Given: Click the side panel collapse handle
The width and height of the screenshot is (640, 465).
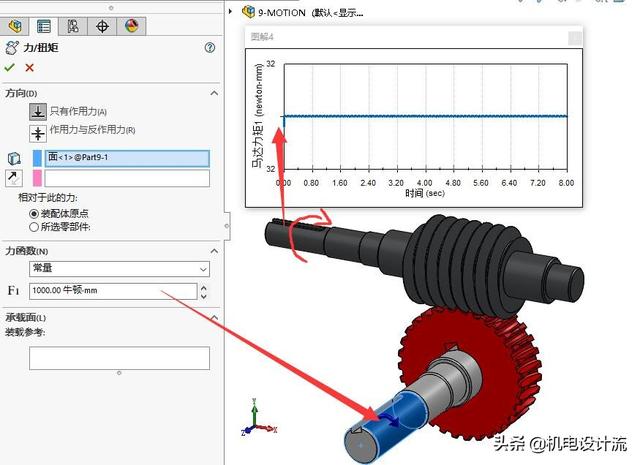Looking at the screenshot, I should (x=227, y=226).
